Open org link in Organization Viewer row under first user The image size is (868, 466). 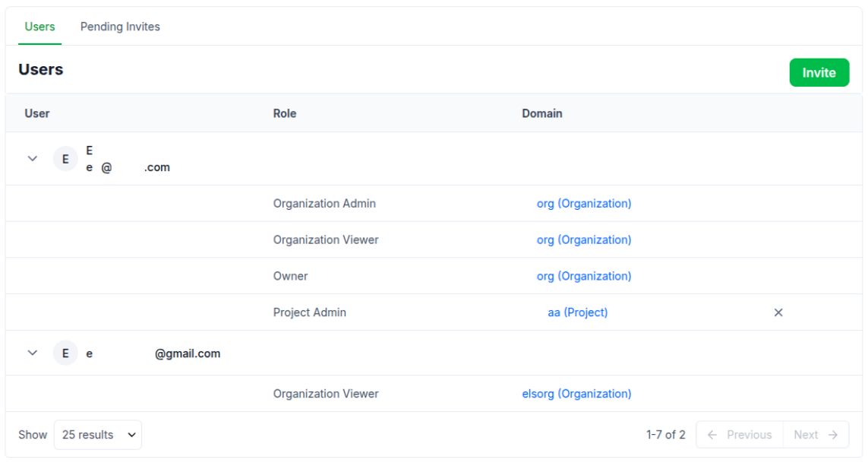(x=583, y=240)
